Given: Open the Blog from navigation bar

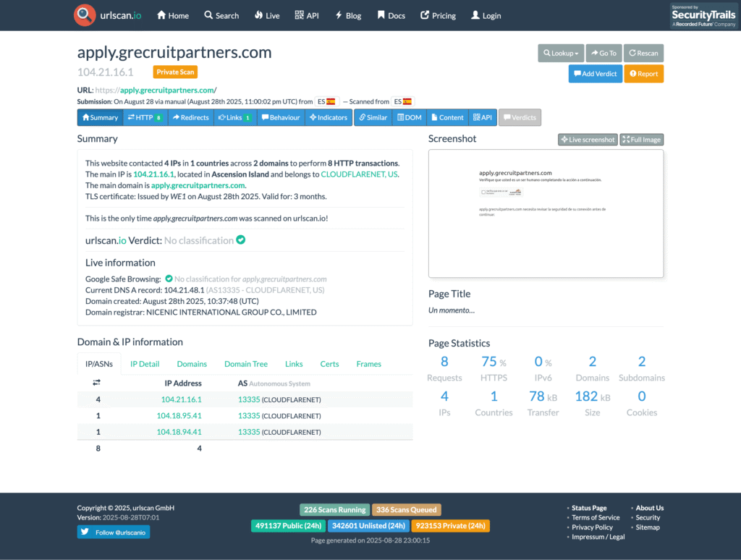Looking at the screenshot, I should point(347,15).
